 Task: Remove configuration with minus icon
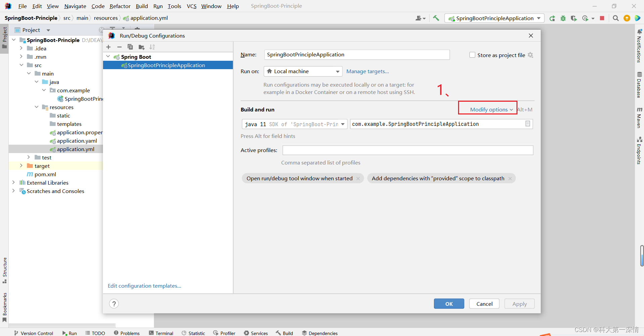pos(119,47)
